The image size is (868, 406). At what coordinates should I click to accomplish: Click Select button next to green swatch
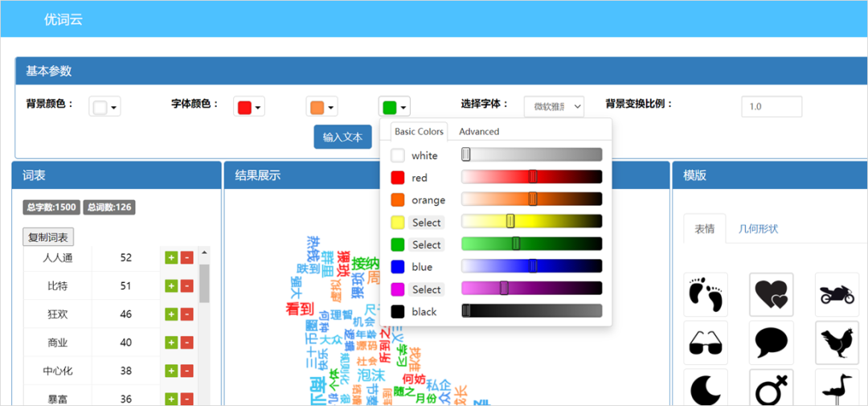pos(426,245)
